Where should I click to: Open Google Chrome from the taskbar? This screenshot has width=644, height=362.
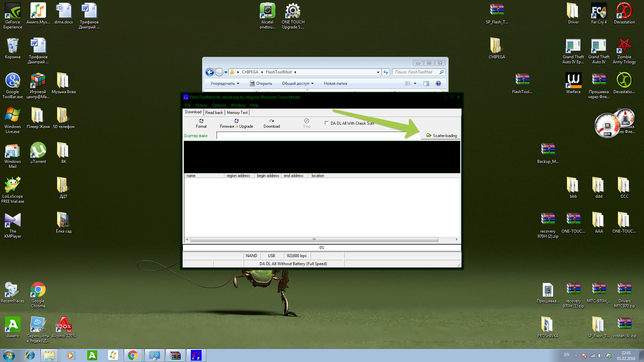[133, 355]
